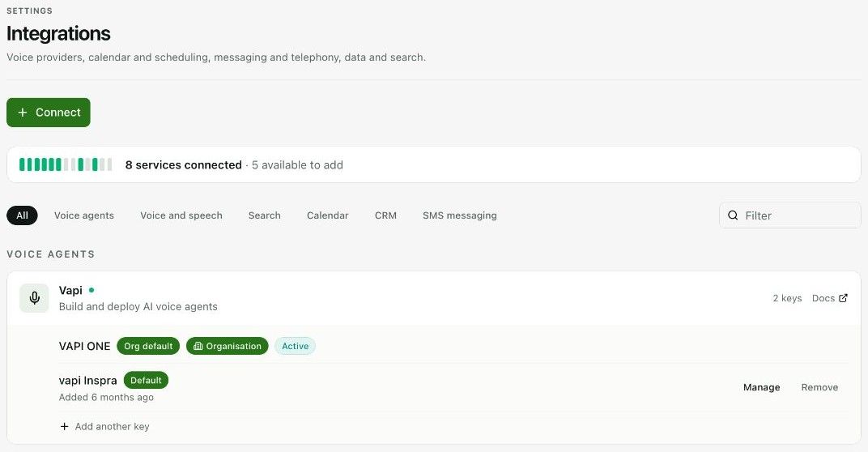Click the Default badge on vapi Inspra
Image resolution: width=868 pixels, height=452 pixels.
pos(146,381)
